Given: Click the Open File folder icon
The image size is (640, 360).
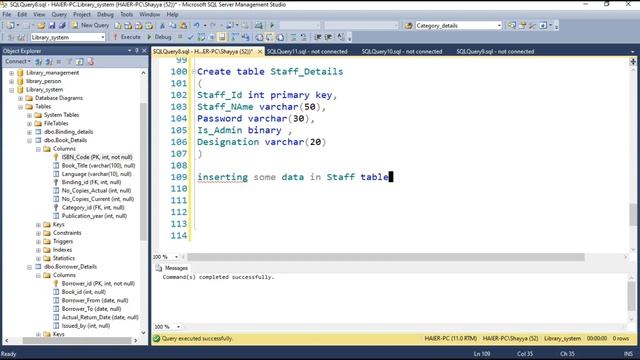Looking at the screenshot, I should (41, 25).
